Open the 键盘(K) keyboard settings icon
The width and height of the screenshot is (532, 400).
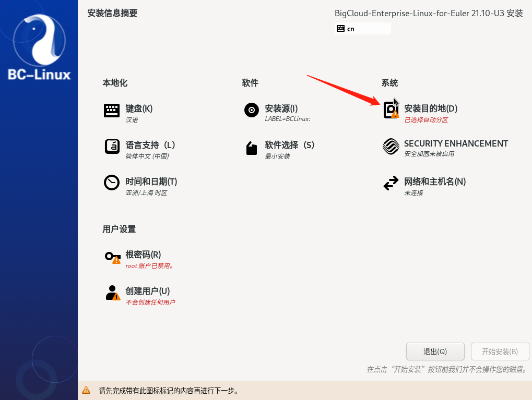pos(112,110)
